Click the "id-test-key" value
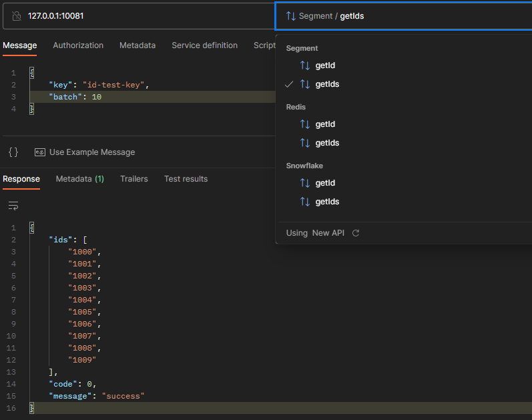The image size is (532, 420). pos(113,85)
